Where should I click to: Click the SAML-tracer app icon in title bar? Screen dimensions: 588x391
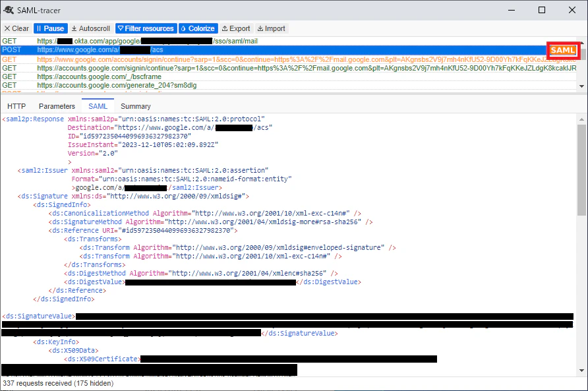pos(9,10)
